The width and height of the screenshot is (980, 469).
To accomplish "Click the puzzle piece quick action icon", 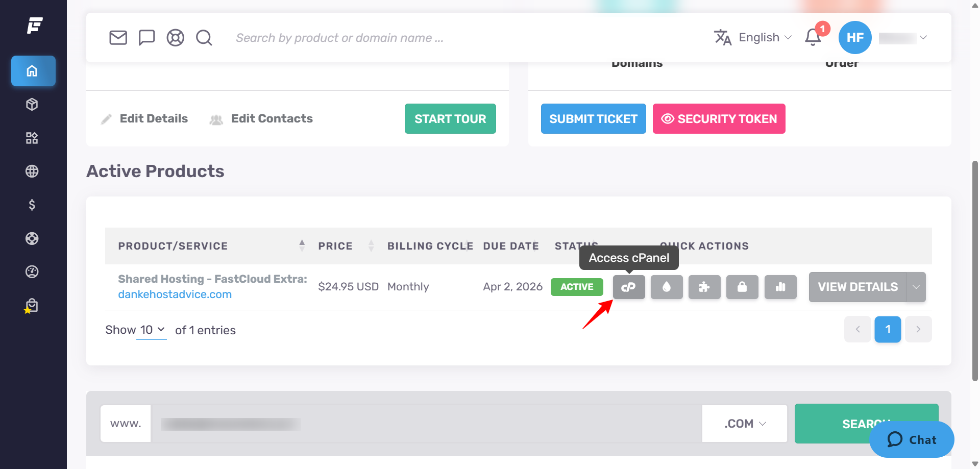I will [704, 287].
